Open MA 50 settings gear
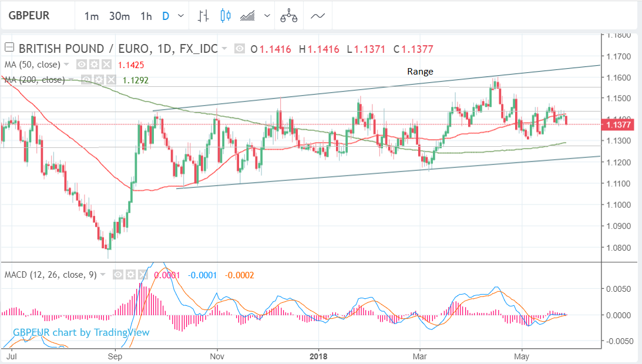The image size is (642, 364). click(94, 64)
